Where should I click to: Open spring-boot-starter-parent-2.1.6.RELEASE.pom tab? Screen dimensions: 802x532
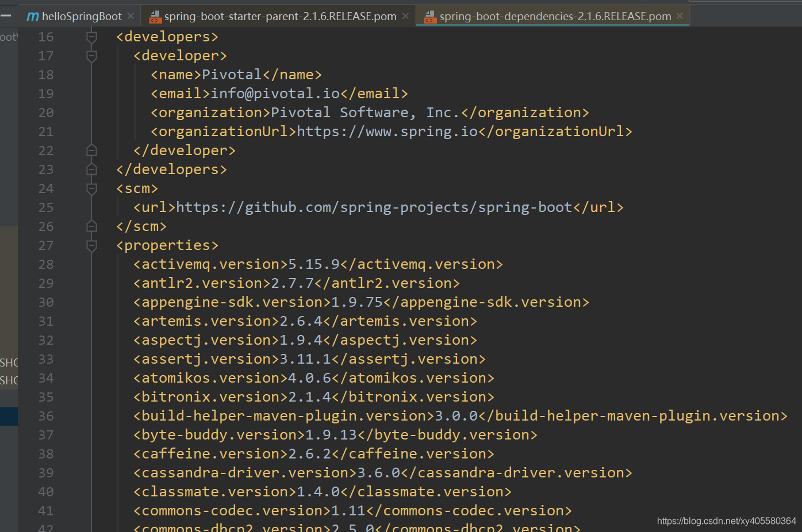tap(280, 16)
